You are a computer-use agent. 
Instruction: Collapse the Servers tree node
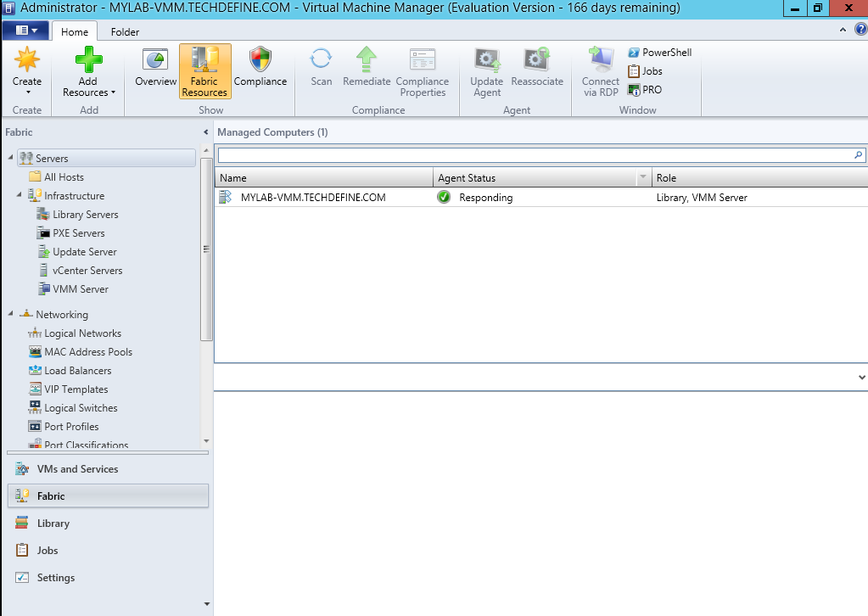pyautogui.click(x=10, y=158)
